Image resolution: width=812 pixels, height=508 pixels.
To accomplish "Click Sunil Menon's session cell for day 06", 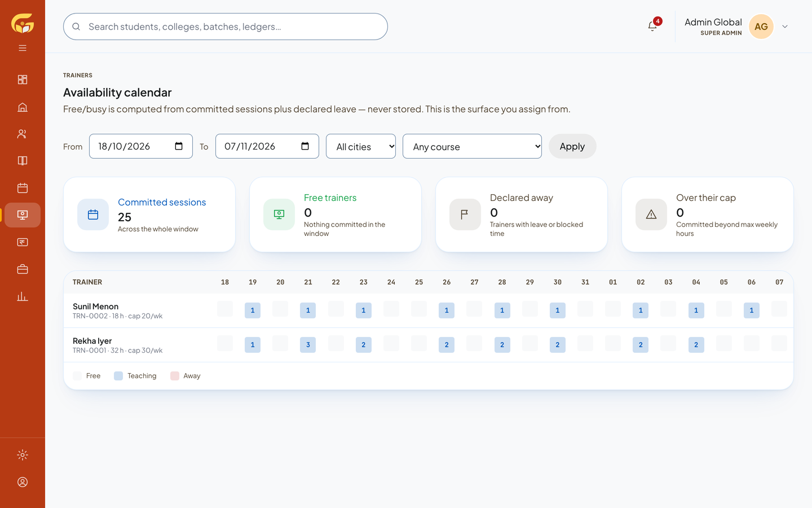I will tap(752, 310).
